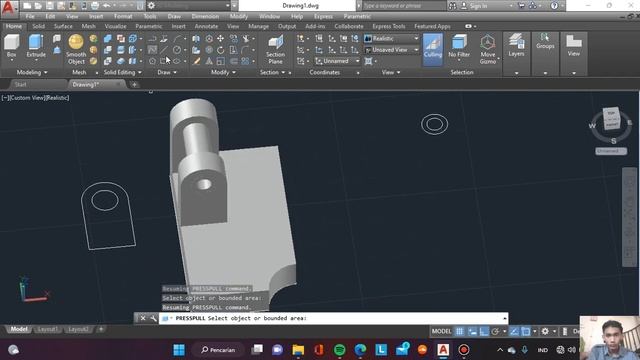Toggle ortho mode in status bar
Screen dimensions: 640x360
pos(484,331)
